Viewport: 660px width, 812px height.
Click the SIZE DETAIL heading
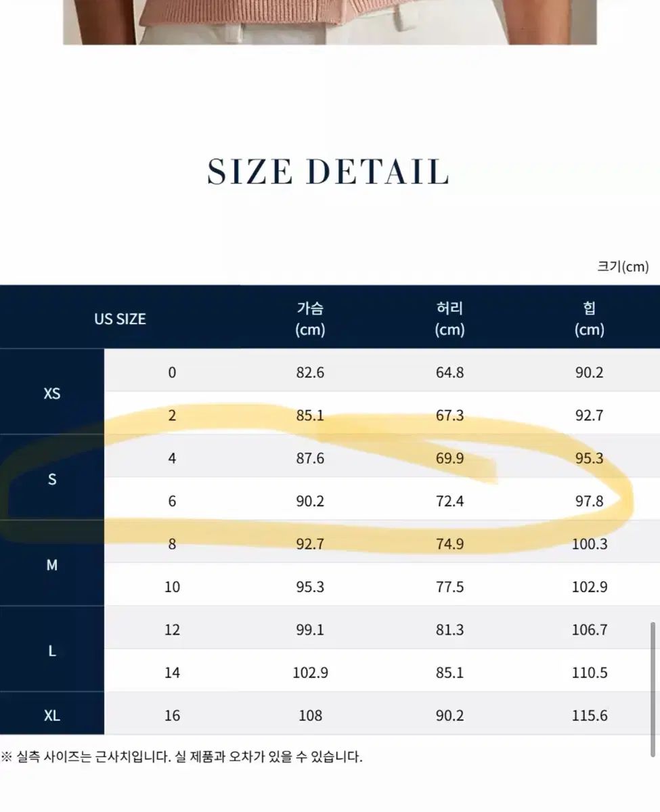coord(328,172)
